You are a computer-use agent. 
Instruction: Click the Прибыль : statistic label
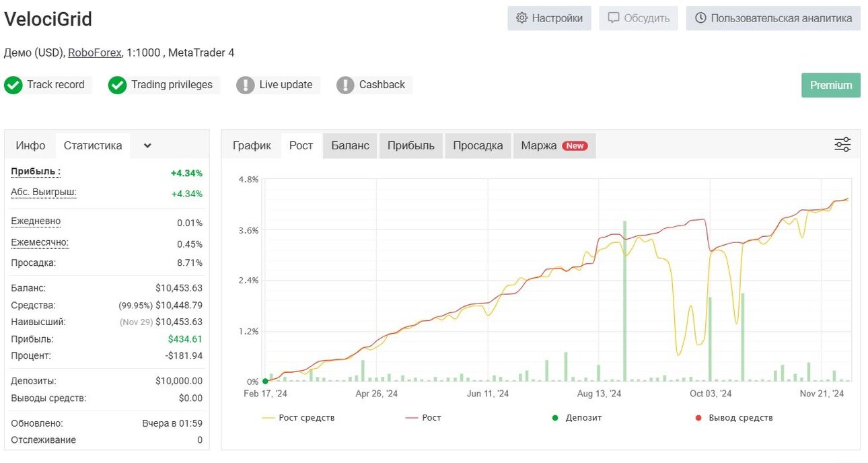tap(36, 172)
